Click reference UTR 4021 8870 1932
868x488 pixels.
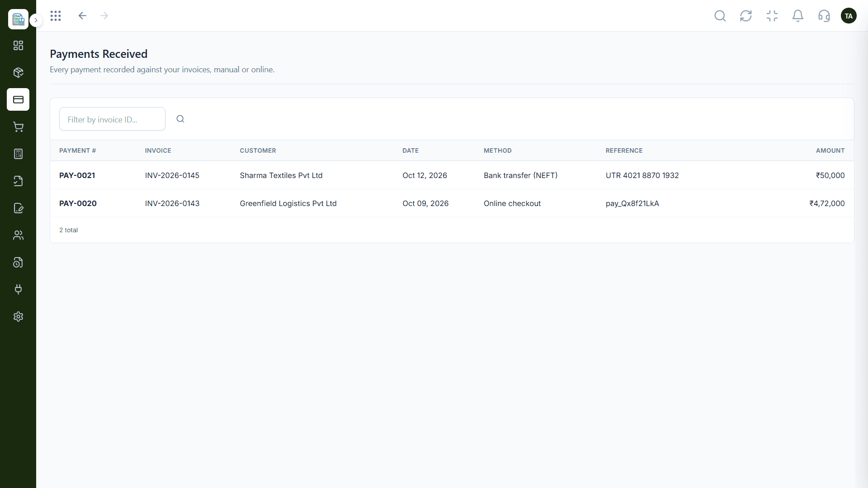tap(642, 175)
